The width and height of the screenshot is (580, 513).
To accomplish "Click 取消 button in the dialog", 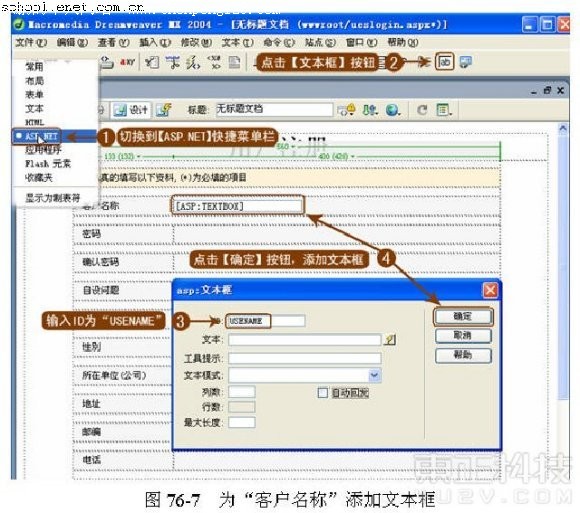I will click(x=463, y=336).
